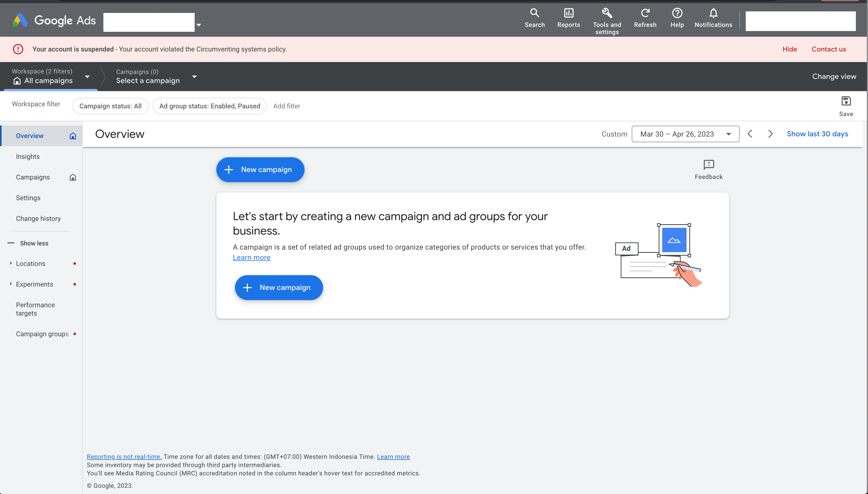The height and width of the screenshot is (494, 868).
Task: Select Insights in the sidebar
Action: pyautogui.click(x=28, y=156)
